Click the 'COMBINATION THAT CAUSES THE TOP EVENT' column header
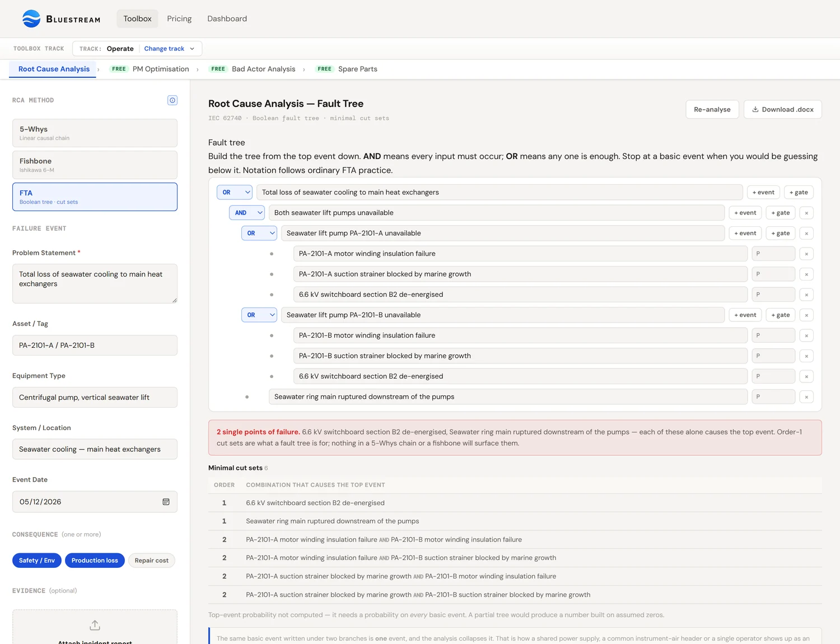The height and width of the screenshot is (644, 840). click(x=315, y=485)
